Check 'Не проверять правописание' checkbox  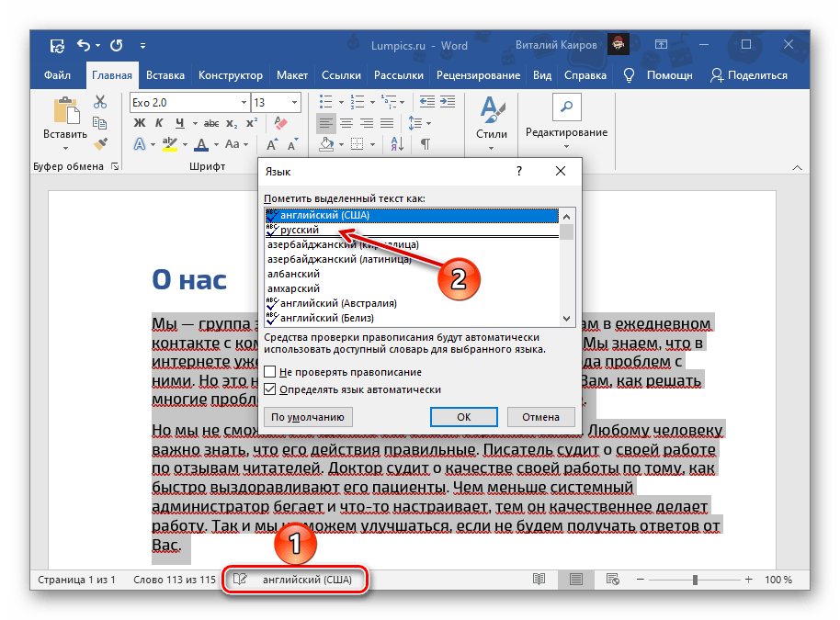(270, 372)
